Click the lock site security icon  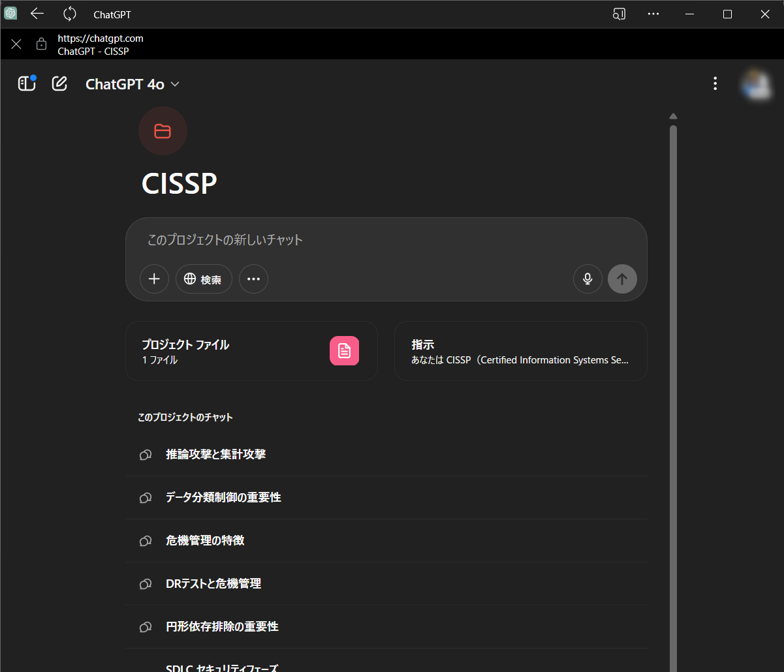[42, 44]
